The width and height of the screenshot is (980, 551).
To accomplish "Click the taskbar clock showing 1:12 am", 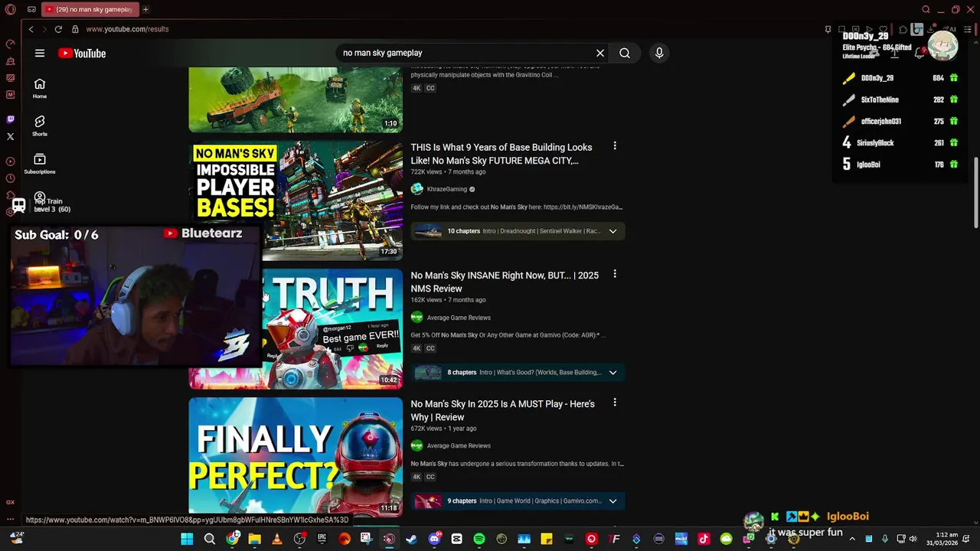I will point(942,539).
